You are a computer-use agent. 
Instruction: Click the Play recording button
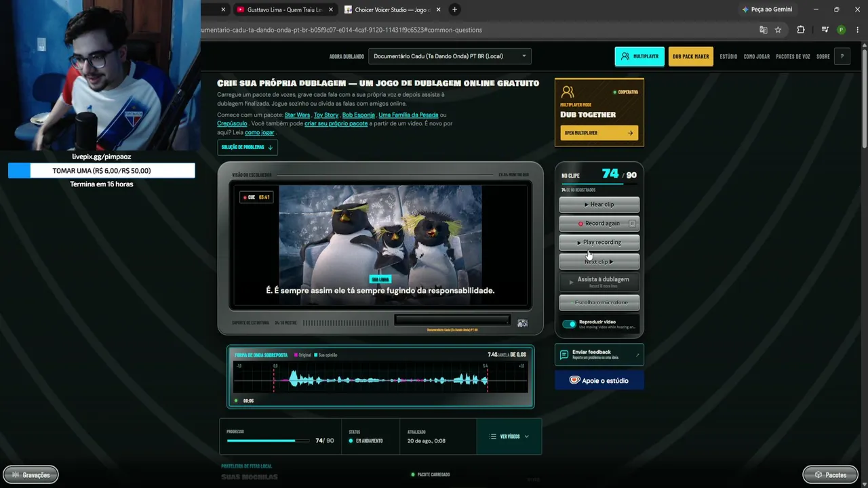click(x=599, y=242)
